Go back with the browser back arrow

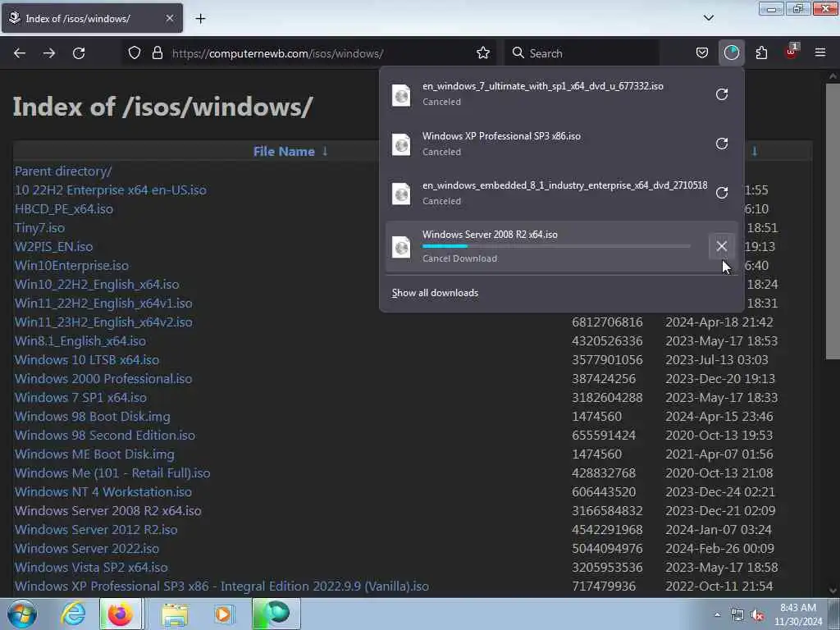point(20,53)
